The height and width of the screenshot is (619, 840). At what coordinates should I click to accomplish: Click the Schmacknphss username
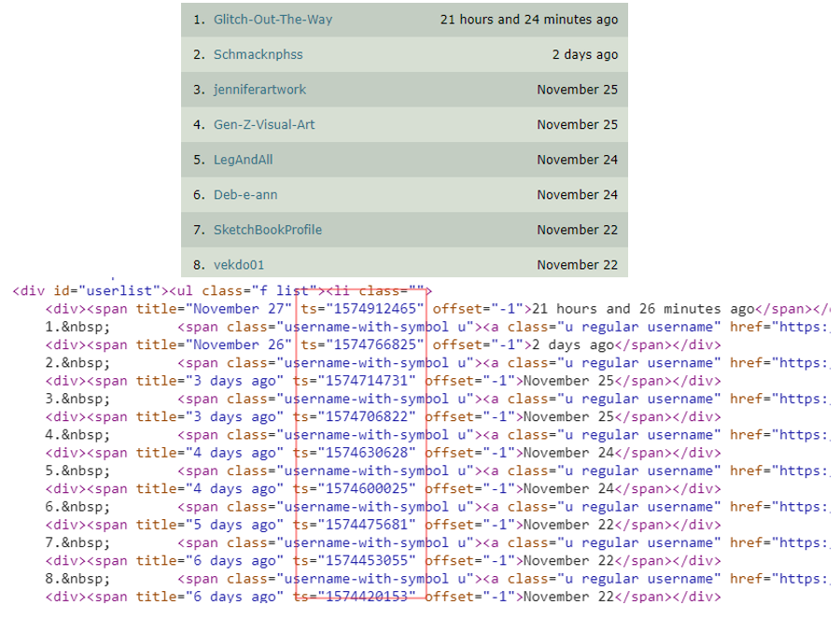pos(259,54)
